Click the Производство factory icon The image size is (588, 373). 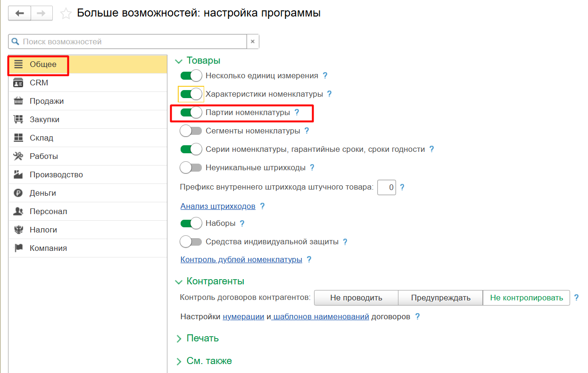[x=18, y=174]
